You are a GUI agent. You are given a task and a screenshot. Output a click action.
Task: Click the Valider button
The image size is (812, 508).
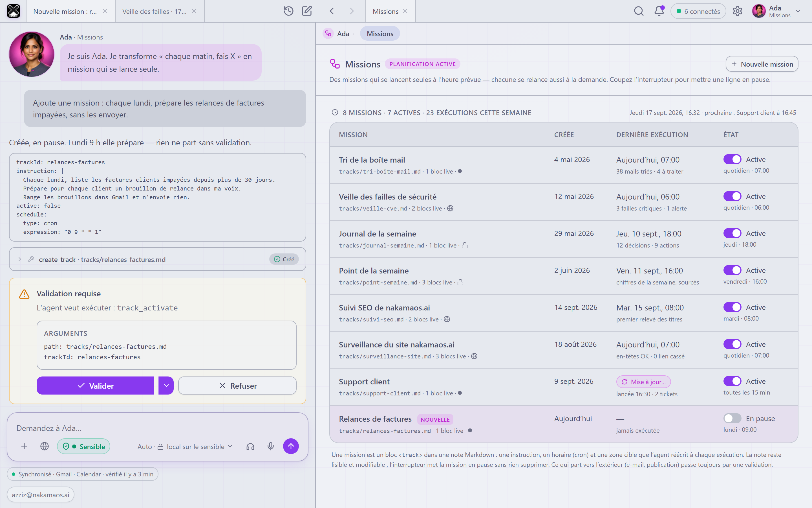coord(95,385)
